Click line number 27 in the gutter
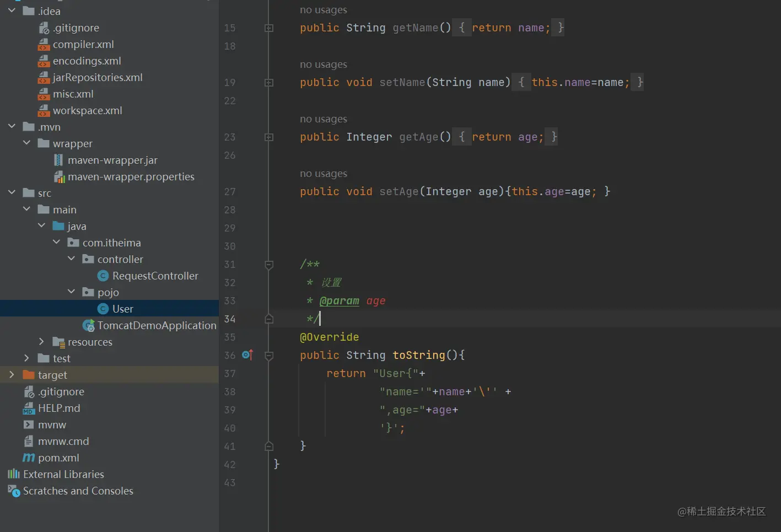Screen dimensions: 781x532 [x=230, y=192]
